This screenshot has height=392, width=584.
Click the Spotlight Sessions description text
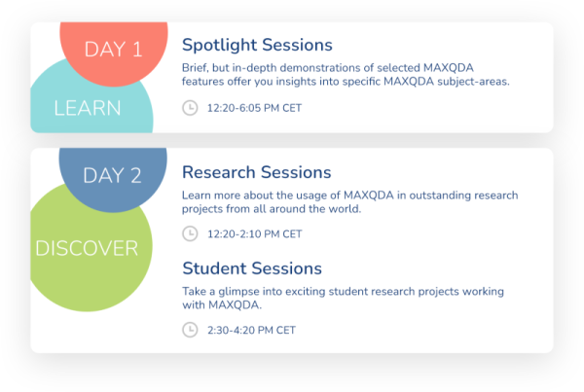coord(346,75)
